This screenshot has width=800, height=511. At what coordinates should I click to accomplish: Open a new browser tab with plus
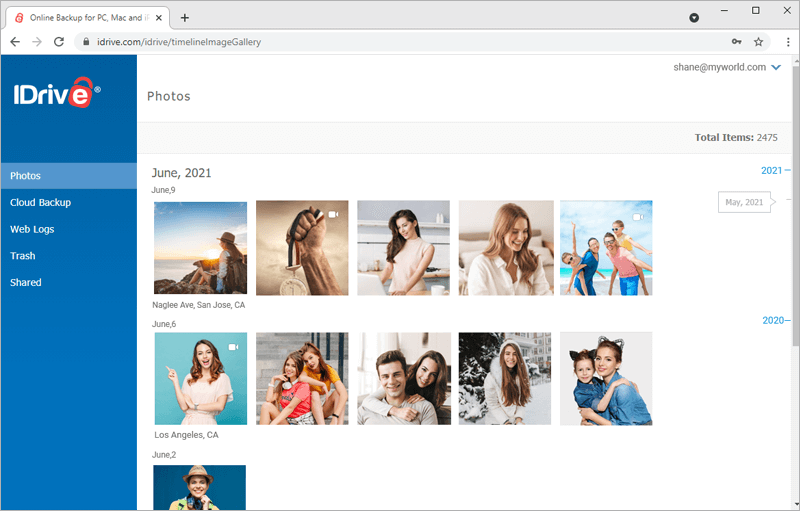click(x=185, y=18)
